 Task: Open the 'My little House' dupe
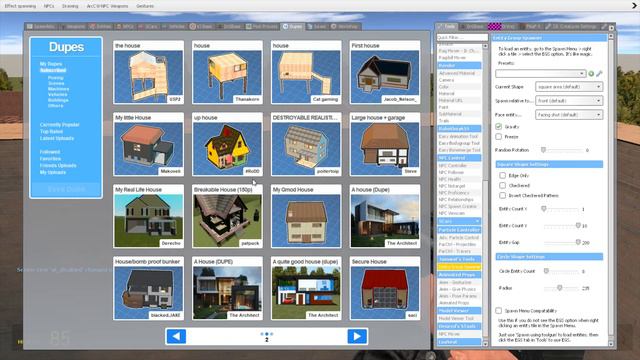pos(149,144)
